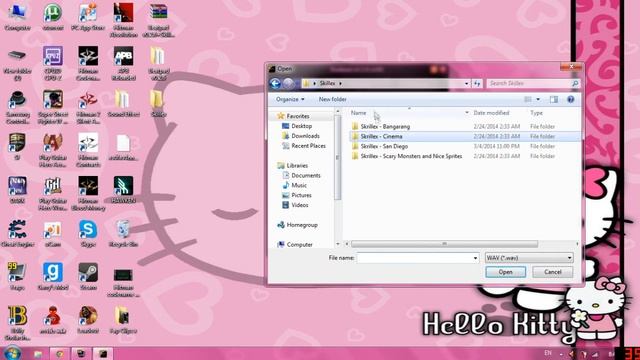640x360 pixels.
Task: Select Skrillex - Scary Monsters and Nice Sprites
Action: (411, 156)
